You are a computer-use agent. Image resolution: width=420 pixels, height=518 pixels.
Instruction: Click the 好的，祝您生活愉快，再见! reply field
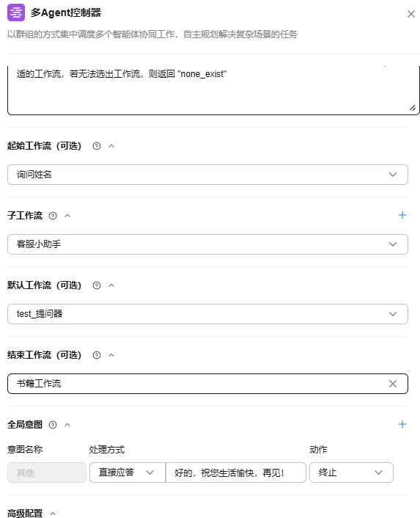click(x=236, y=473)
